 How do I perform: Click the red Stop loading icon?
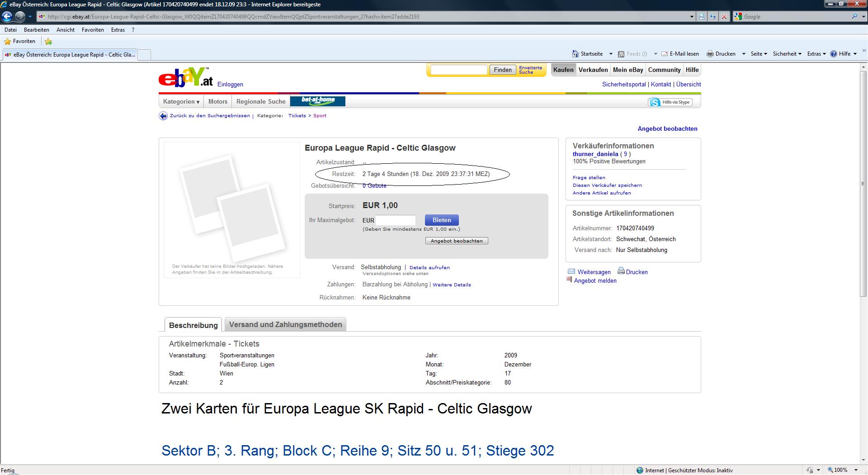click(724, 17)
